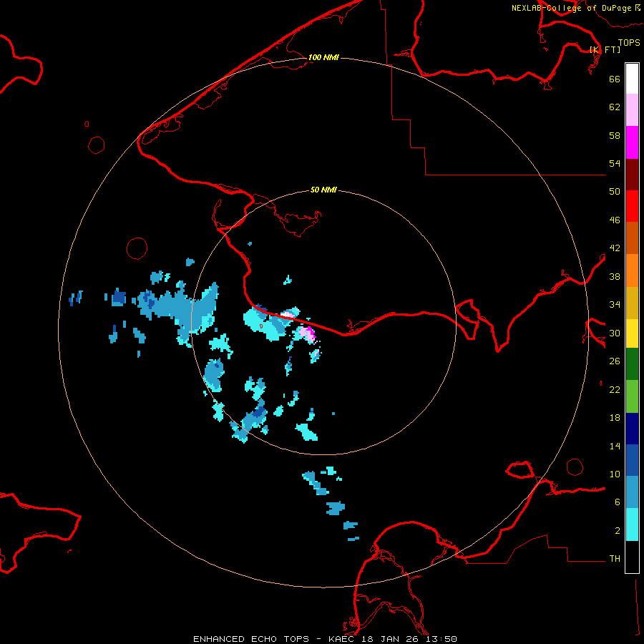Pick the medium royal blue legend swatch

[632, 460]
